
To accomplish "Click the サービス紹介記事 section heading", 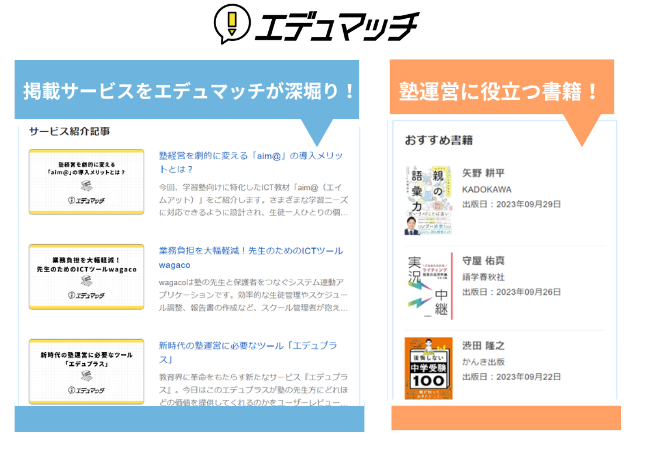I will [70, 132].
